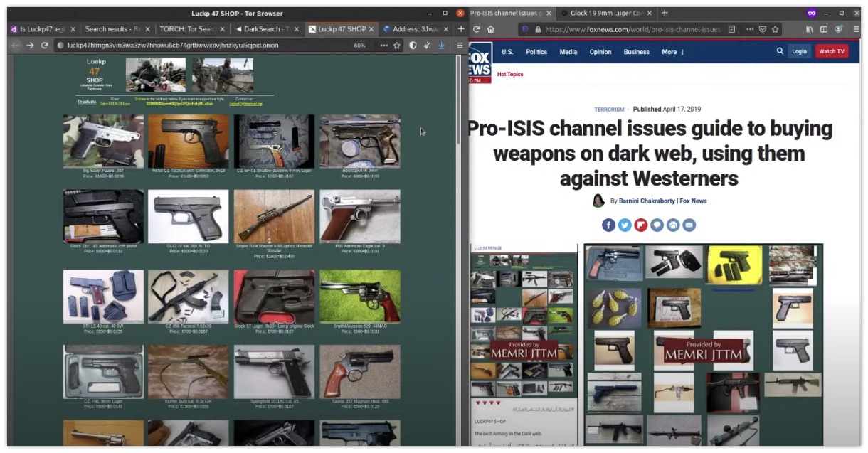868x453 pixels.
Task: Open author Barnini Chakraborty's link
Action: coord(649,201)
